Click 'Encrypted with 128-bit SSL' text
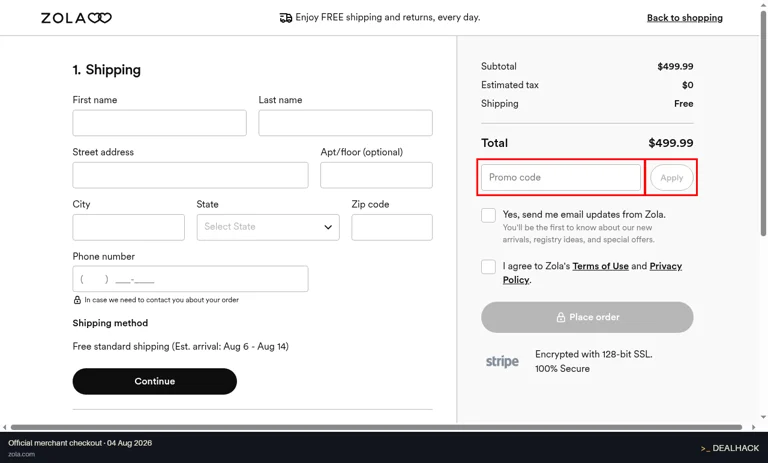The width and height of the screenshot is (768, 463). tap(594, 354)
